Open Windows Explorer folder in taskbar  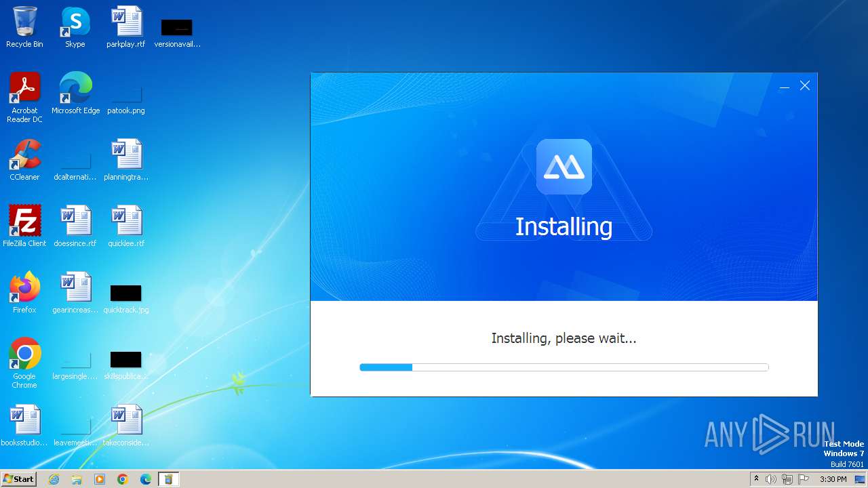[77, 479]
